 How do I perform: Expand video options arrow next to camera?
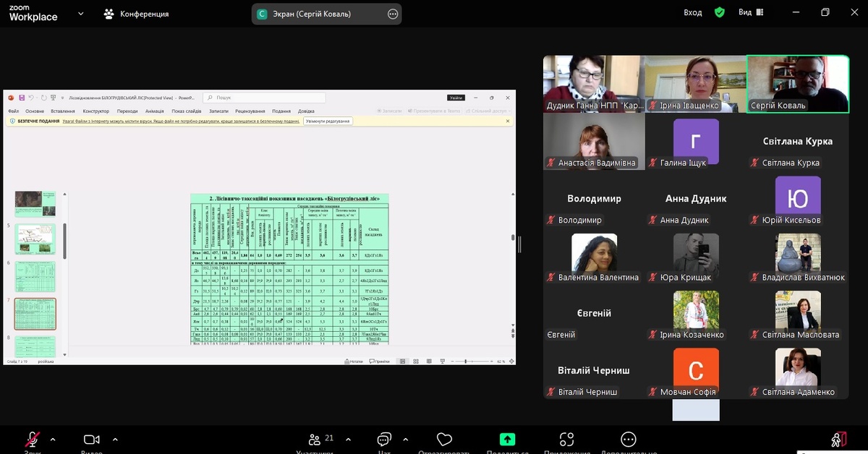(x=114, y=439)
